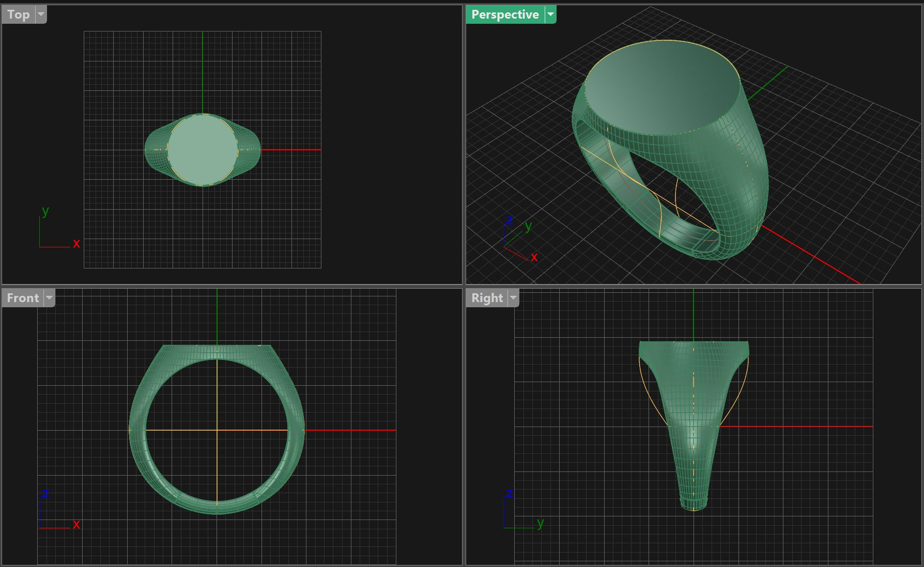
Task: Expand the Right viewport menu arrow
Action: coord(513,298)
